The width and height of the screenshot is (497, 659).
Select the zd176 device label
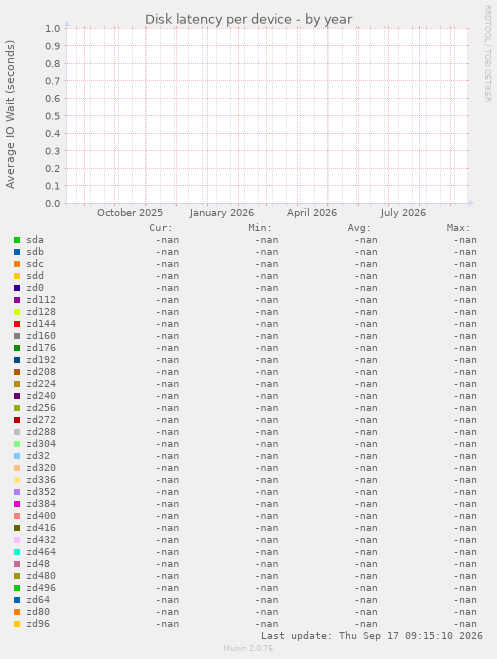(x=41, y=348)
